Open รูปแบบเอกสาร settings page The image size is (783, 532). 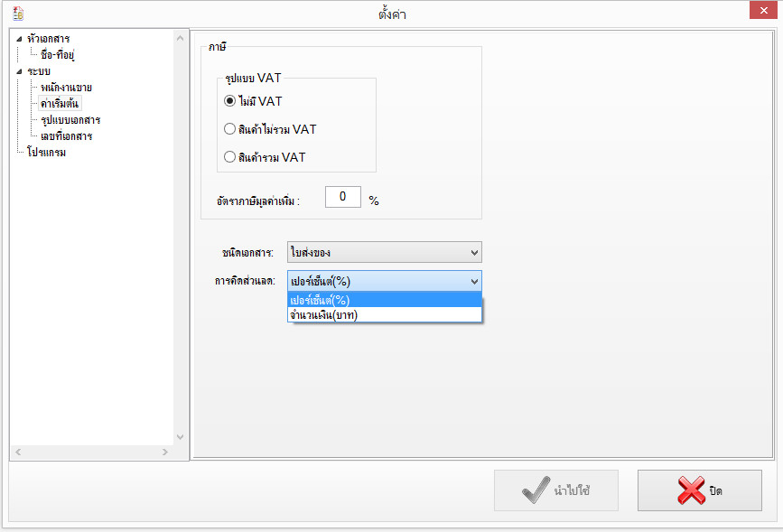point(70,120)
